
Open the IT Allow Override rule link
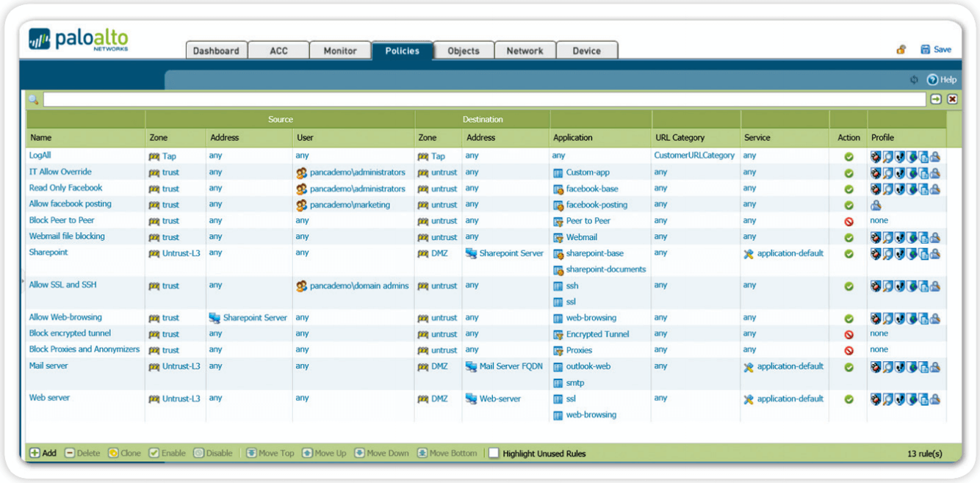click(60, 172)
